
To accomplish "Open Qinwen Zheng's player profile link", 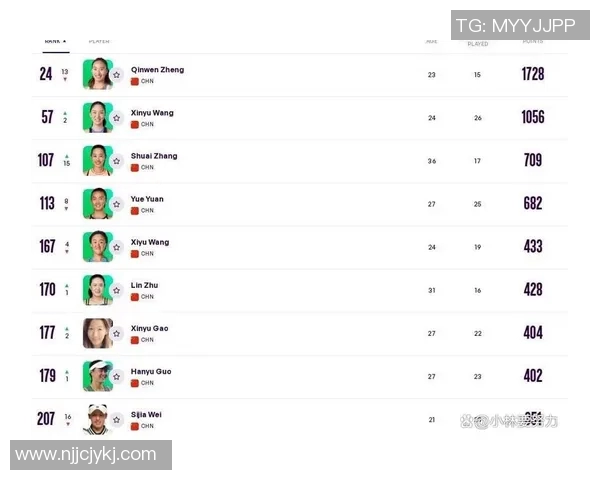I will (x=157, y=70).
